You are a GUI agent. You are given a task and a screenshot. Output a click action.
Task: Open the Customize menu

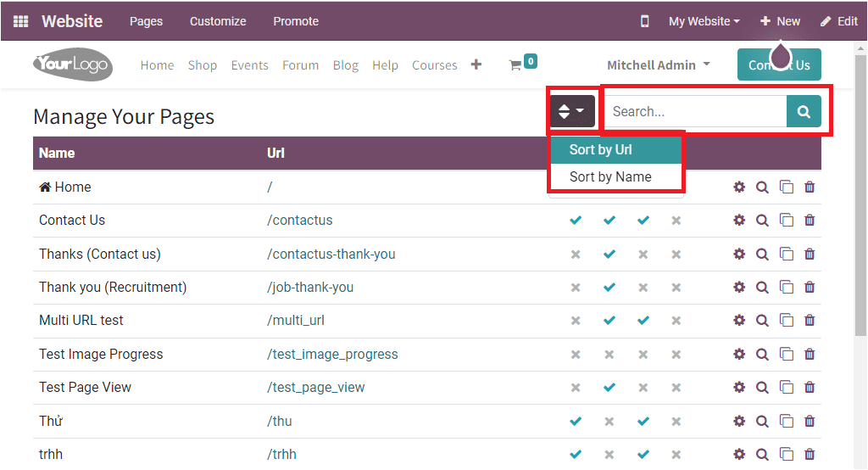pos(218,21)
